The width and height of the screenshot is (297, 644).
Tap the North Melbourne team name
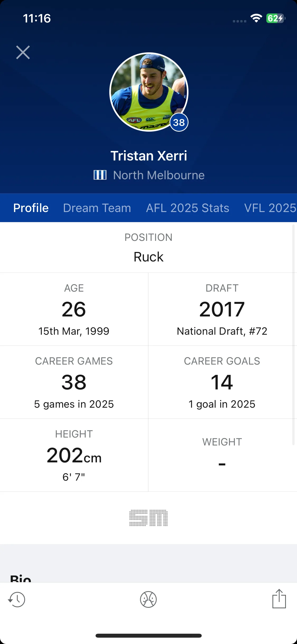[159, 175]
